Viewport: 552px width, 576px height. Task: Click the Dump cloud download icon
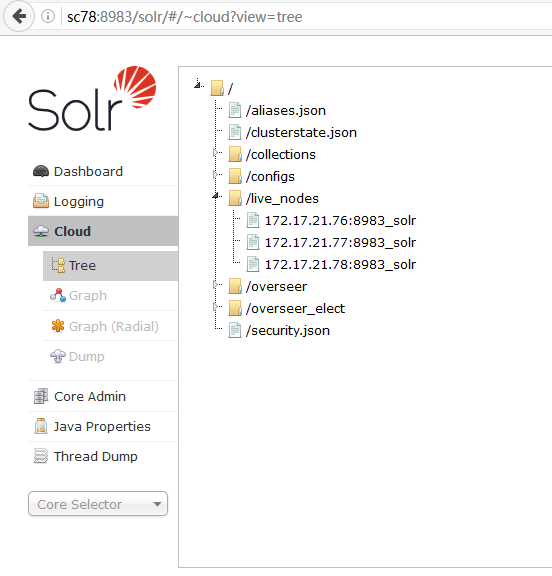(58, 356)
